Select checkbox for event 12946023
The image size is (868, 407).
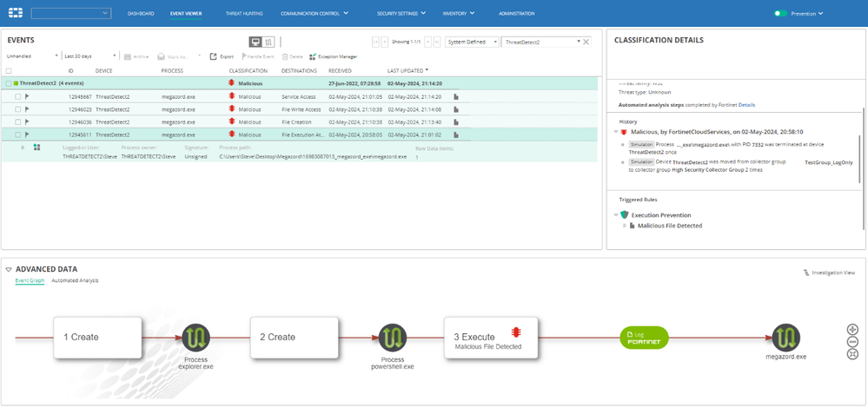18,109
